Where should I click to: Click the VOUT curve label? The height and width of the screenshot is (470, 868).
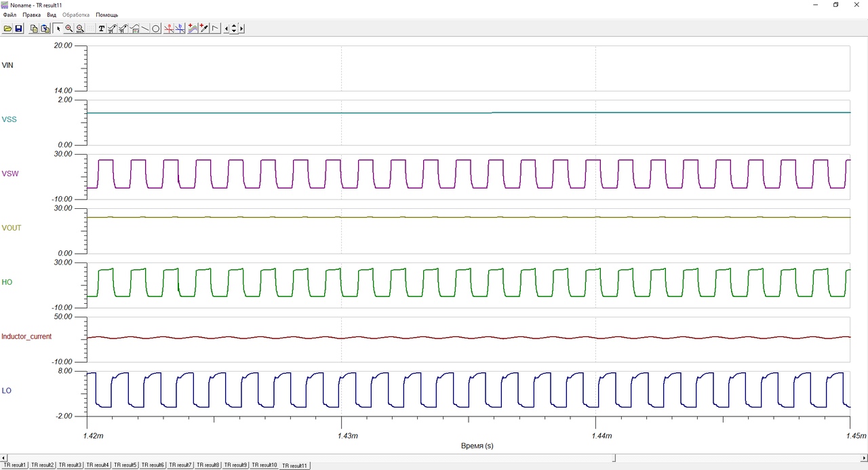tap(12, 228)
